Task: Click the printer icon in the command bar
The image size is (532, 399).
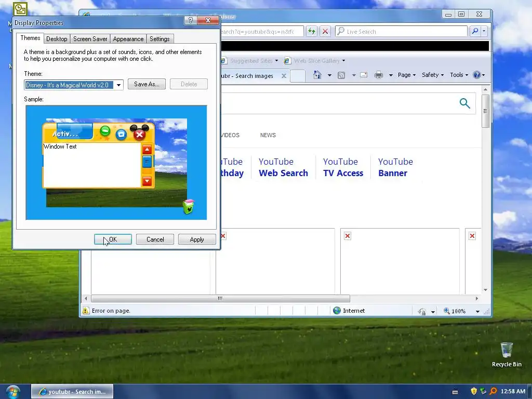Action: 379,75
